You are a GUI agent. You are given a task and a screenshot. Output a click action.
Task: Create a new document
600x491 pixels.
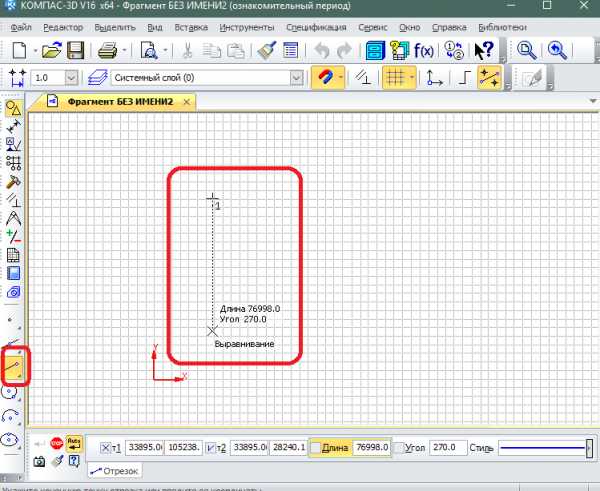pyautogui.click(x=19, y=50)
